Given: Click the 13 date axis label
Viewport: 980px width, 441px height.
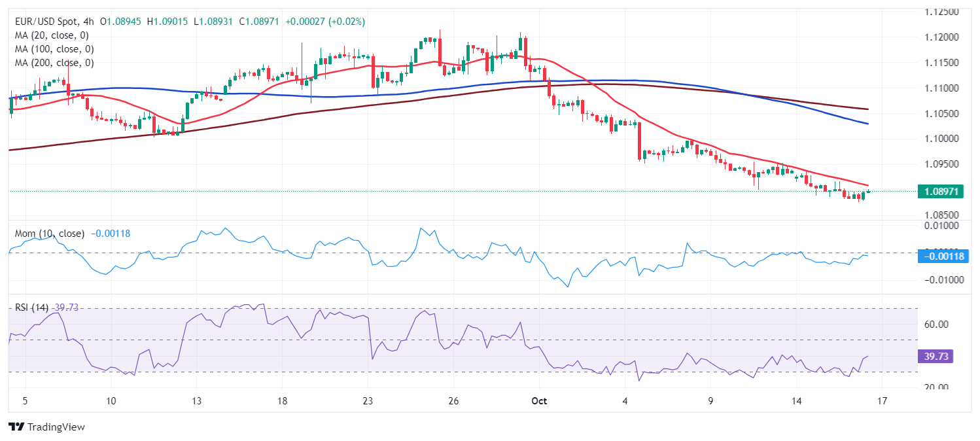Looking at the screenshot, I should coord(196,400).
